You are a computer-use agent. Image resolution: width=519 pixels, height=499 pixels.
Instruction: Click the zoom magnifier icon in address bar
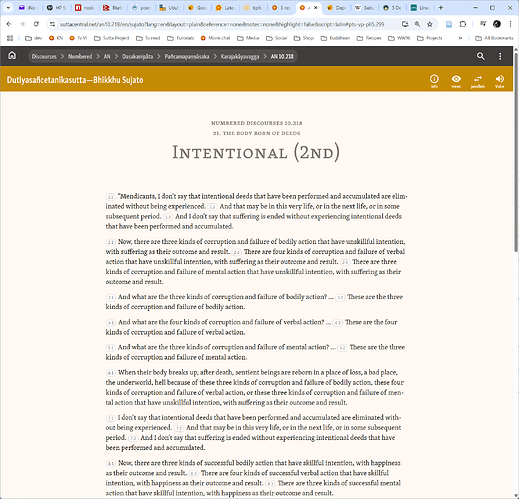(x=417, y=24)
